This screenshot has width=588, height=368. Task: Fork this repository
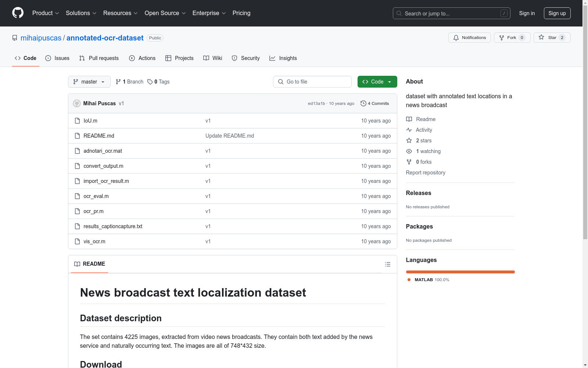[x=512, y=38]
